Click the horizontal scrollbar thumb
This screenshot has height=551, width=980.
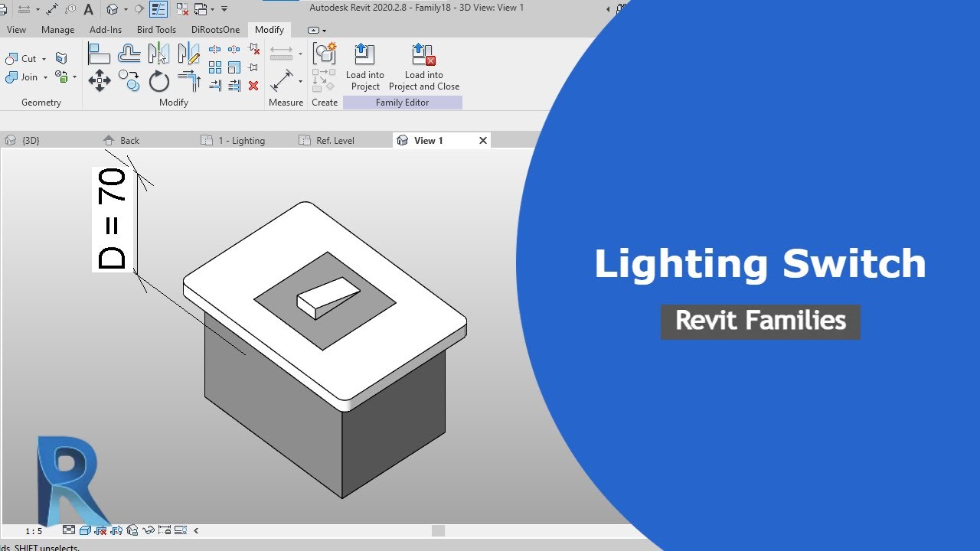[438, 530]
